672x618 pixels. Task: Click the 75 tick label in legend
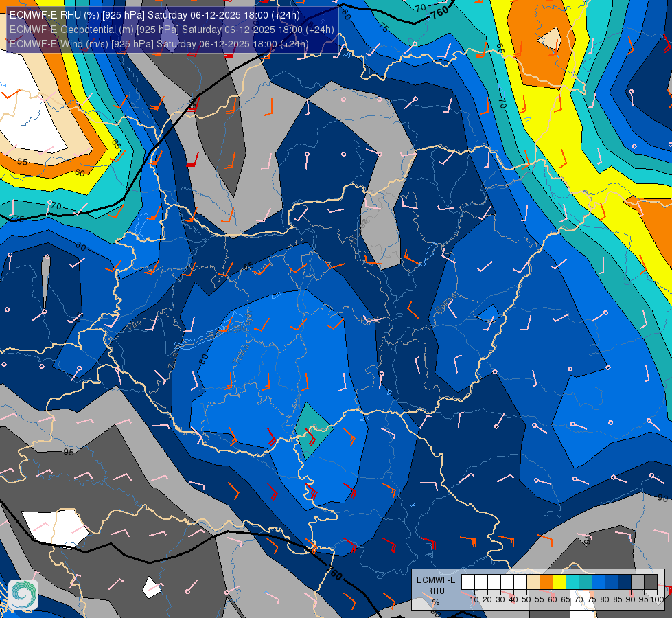coord(592,599)
